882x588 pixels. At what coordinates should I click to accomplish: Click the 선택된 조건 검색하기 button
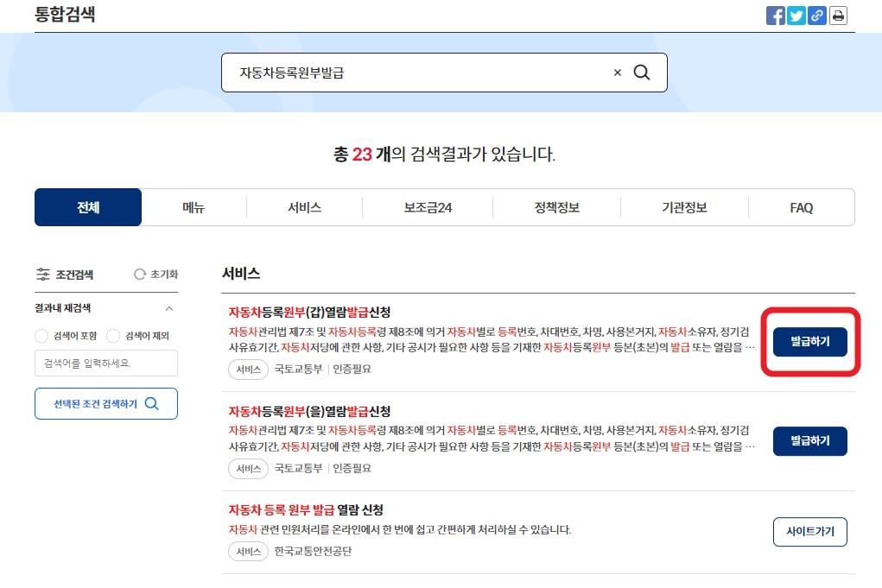click(105, 403)
